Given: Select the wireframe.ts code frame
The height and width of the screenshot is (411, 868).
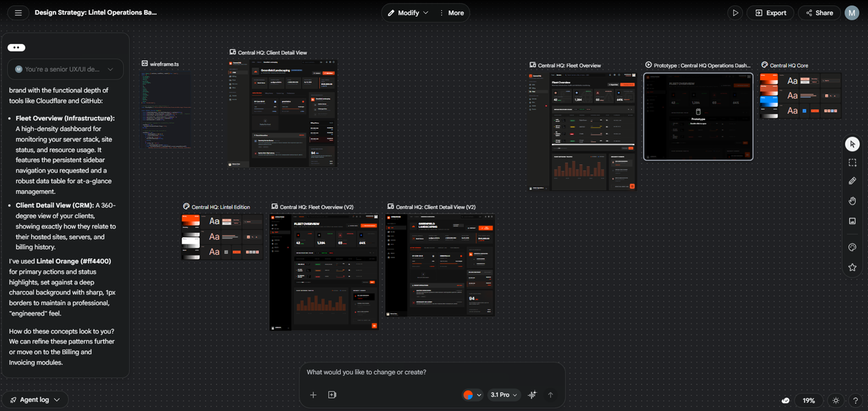Looking at the screenshot, I should (x=166, y=109).
